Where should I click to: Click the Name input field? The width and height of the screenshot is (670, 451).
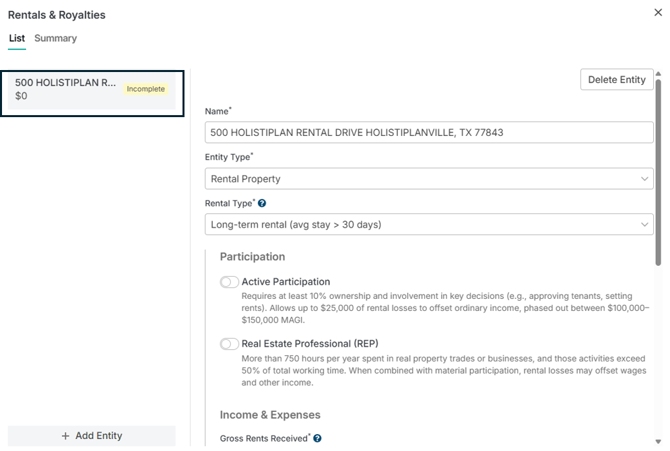pos(429,133)
